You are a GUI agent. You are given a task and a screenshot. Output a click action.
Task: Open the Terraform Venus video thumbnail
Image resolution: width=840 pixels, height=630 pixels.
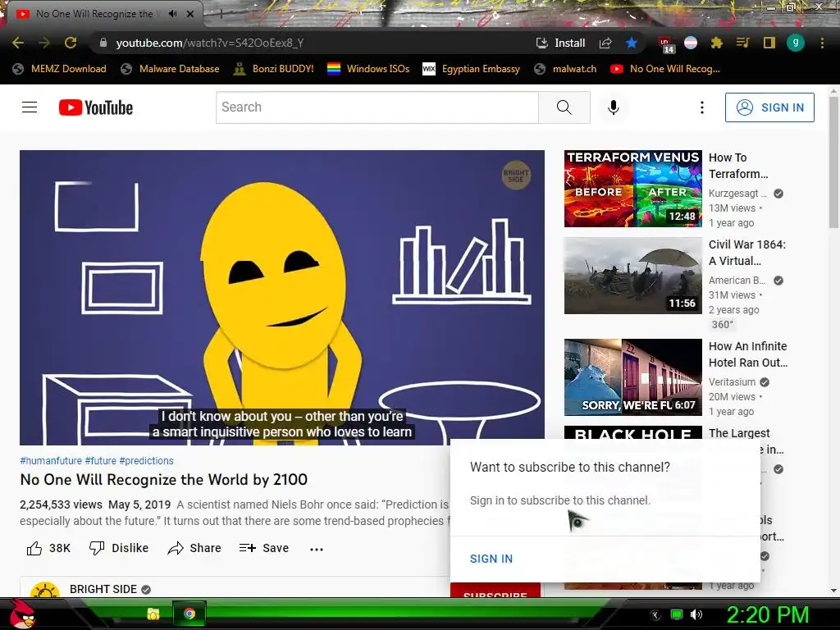632,189
